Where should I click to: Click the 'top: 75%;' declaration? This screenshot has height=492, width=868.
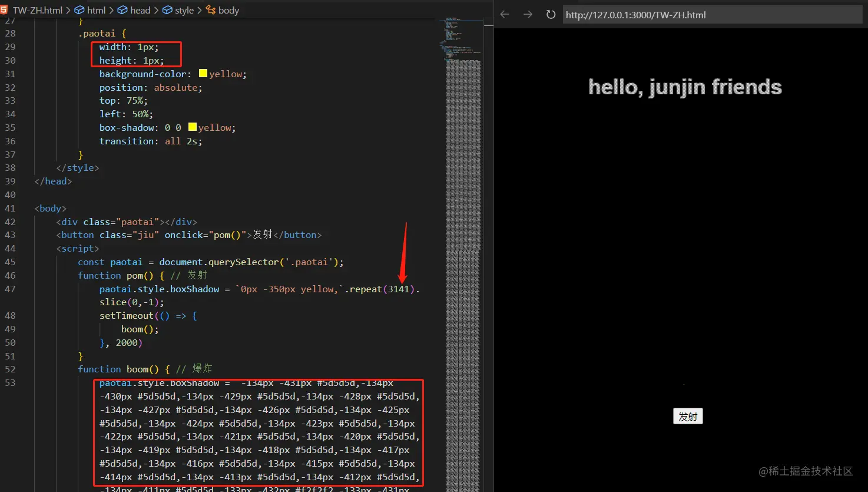(124, 101)
